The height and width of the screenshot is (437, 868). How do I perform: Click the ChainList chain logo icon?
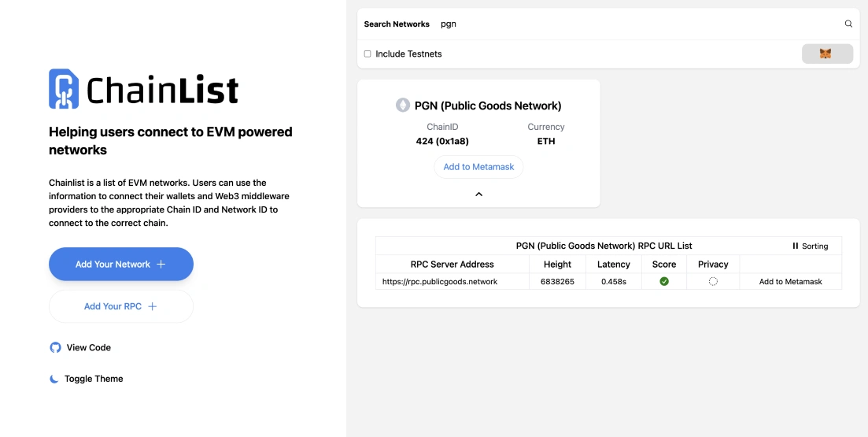click(64, 89)
